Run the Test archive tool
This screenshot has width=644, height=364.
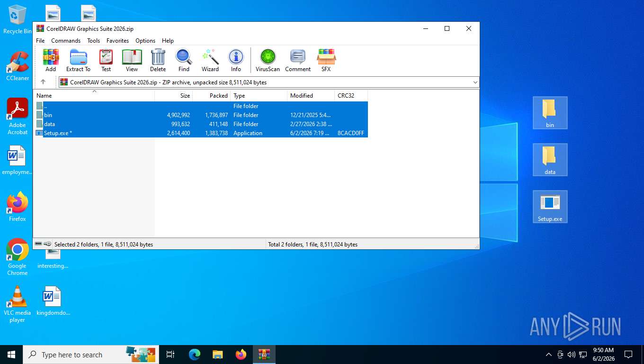106,60
